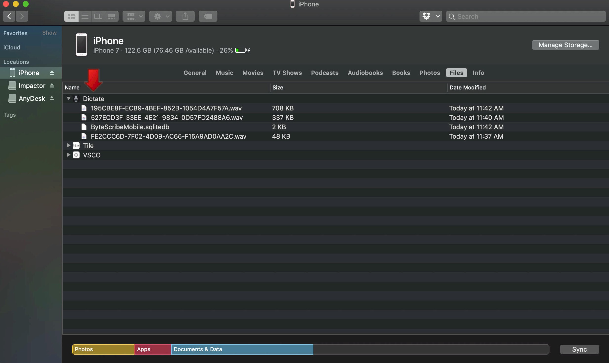This screenshot has height=364, width=610.
Task: Select file FE2CCC6D-7F02-4D09-AC65-F15A9AD0AA2C.wav
Action: click(336, 136)
